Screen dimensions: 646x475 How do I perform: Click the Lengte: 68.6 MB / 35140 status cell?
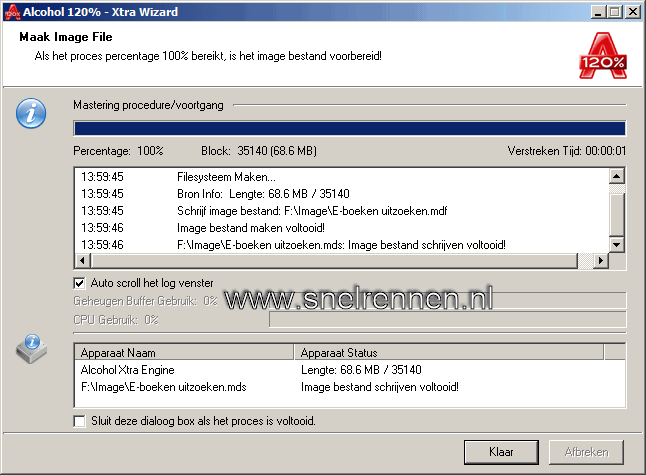pos(361,370)
